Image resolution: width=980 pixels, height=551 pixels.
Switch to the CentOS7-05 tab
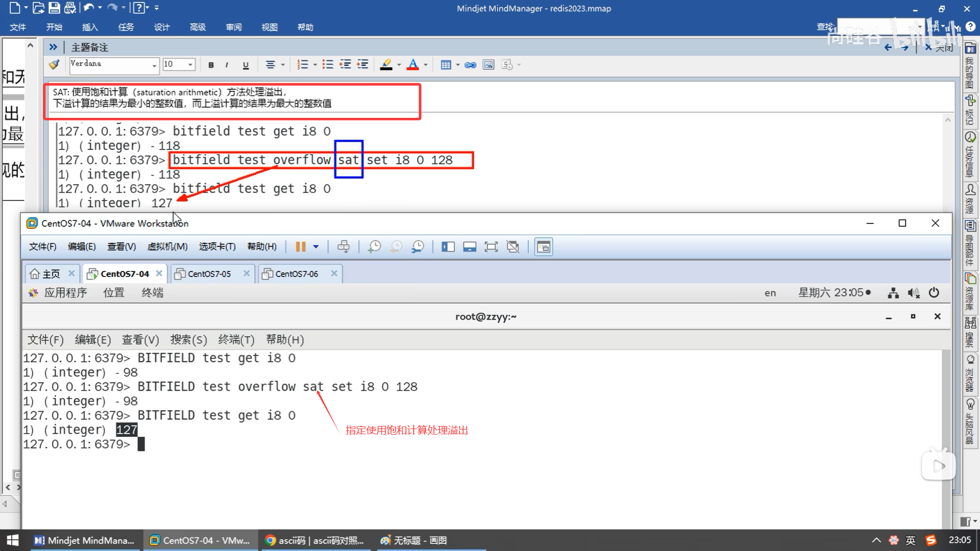pos(209,274)
